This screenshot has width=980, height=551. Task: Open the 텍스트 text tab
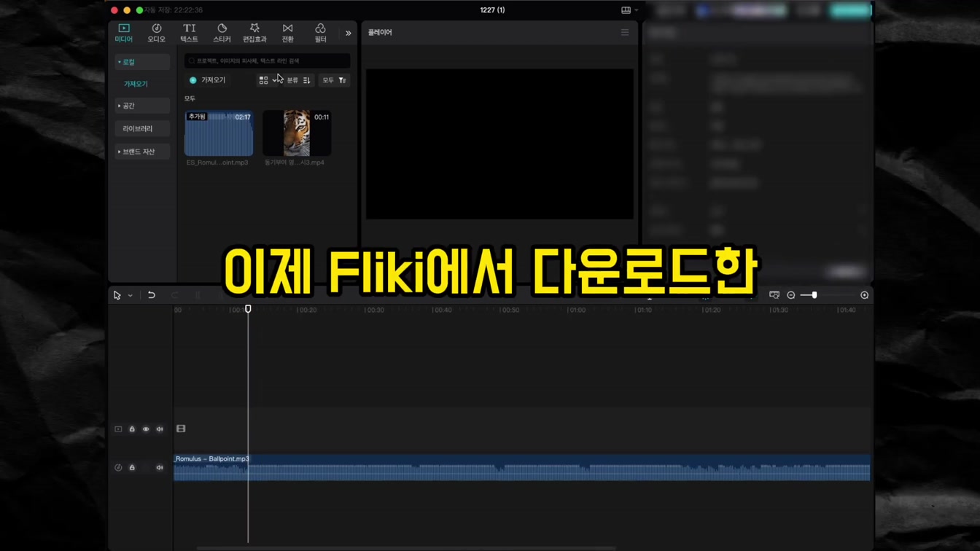click(x=189, y=33)
